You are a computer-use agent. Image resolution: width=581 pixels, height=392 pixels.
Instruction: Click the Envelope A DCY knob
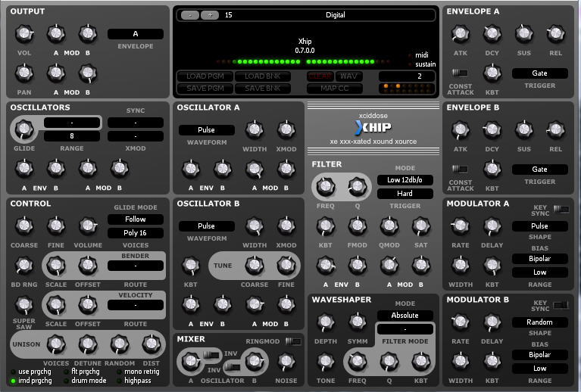click(x=492, y=34)
